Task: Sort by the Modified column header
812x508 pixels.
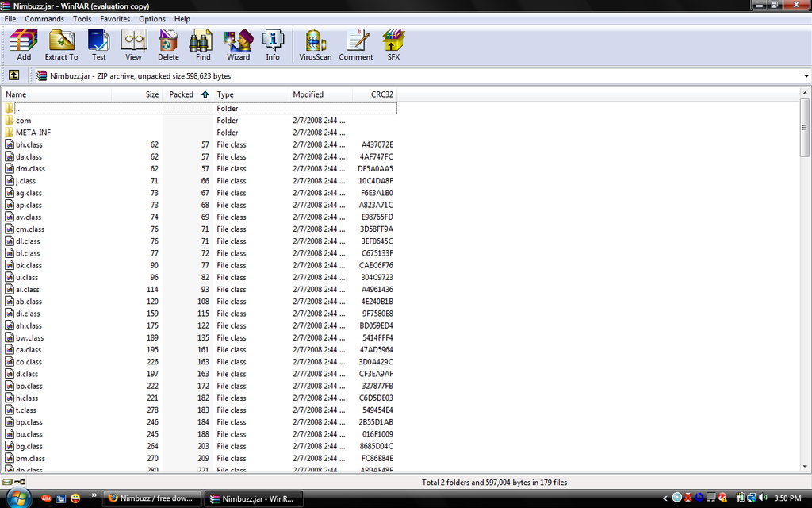Action: 320,94
